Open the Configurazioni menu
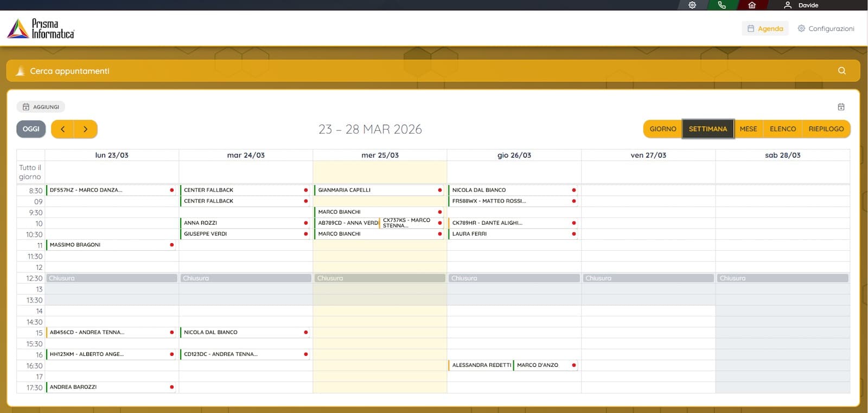Screen dimensions: 868x413 [x=826, y=29]
